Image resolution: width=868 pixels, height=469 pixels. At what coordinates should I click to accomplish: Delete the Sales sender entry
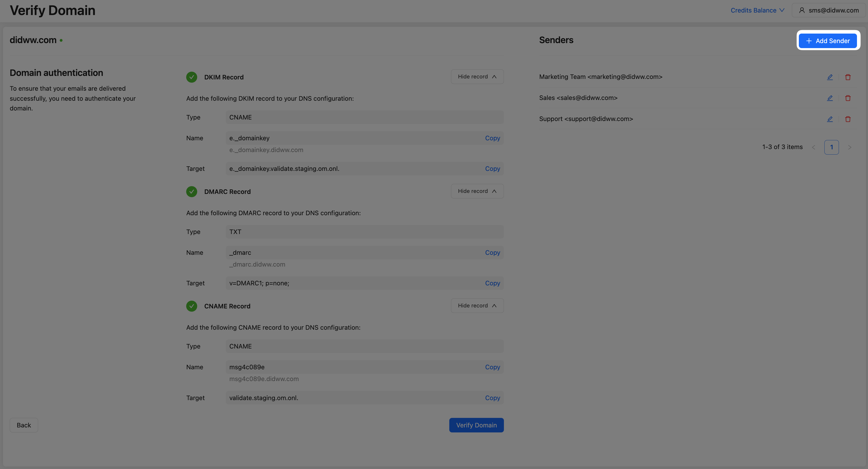[848, 98]
